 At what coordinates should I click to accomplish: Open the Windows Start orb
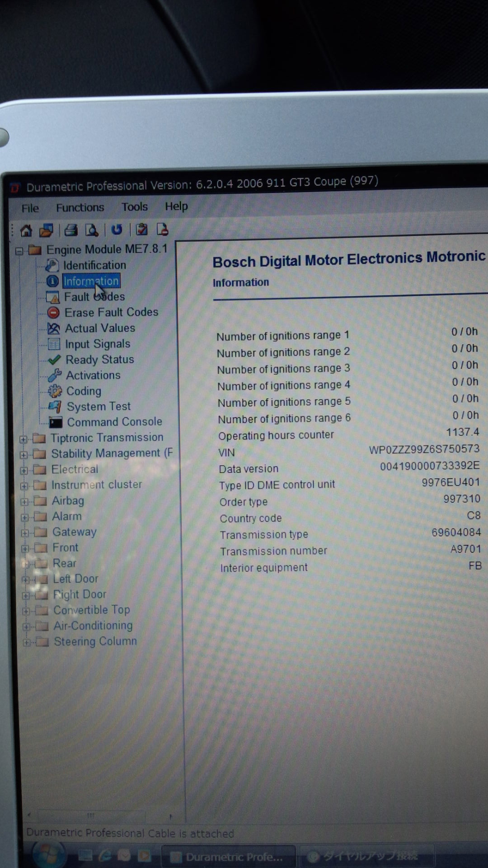(x=49, y=854)
